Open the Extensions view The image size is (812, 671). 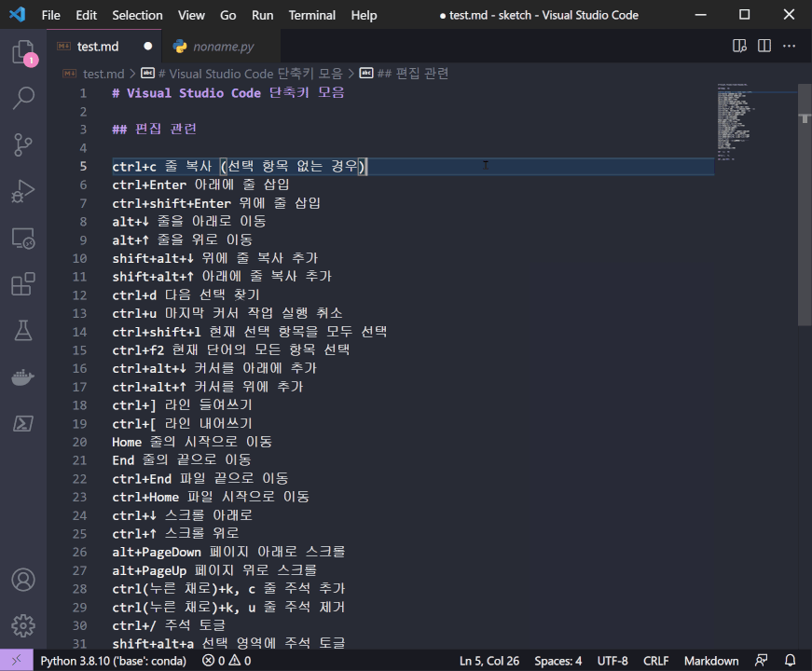23,283
